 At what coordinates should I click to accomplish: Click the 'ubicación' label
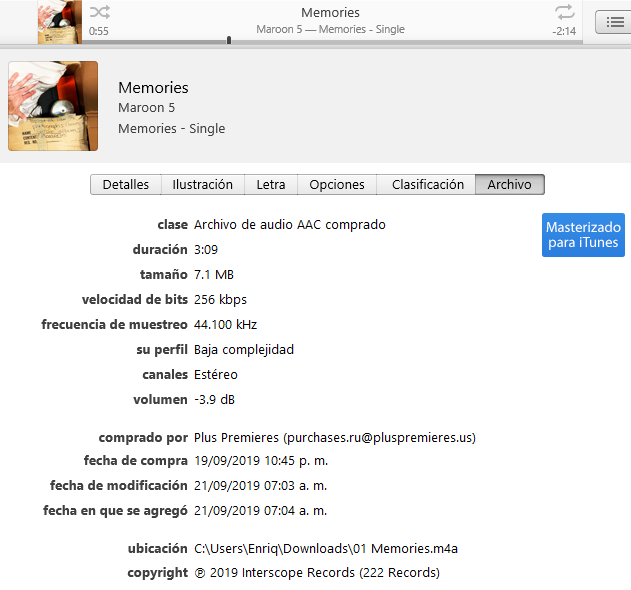158,549
